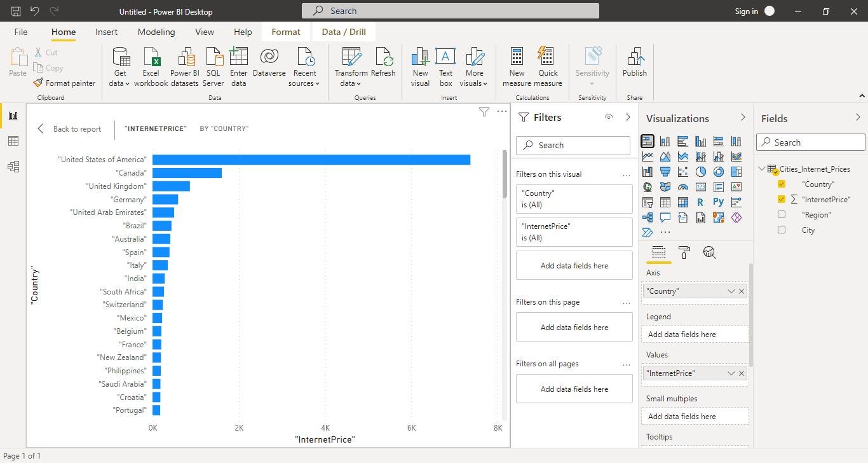Pick the card visual showing 123
868x463 pixels.
(701, 187)
